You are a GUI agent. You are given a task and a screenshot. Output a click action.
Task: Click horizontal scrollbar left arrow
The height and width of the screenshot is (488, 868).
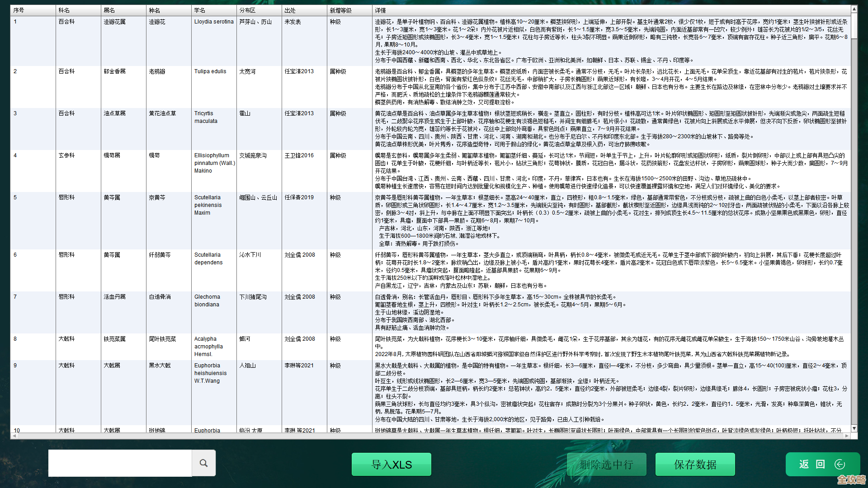[14, 436]
